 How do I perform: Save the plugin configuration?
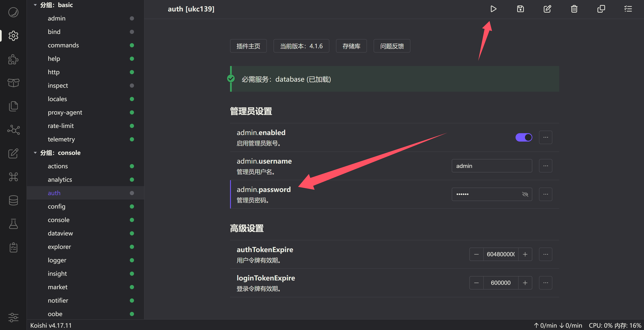pyautogui.click(x=520, y=9)
